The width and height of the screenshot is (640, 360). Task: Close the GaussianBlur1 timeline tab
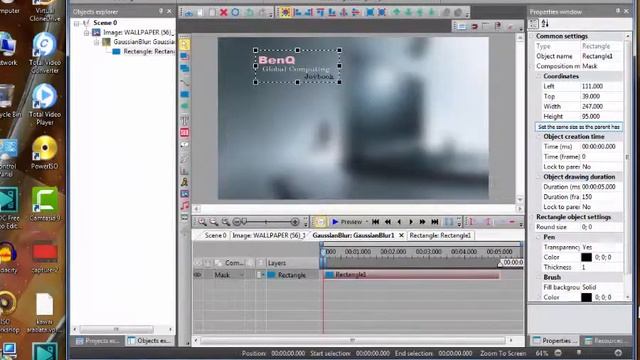(x=401, y=236)
